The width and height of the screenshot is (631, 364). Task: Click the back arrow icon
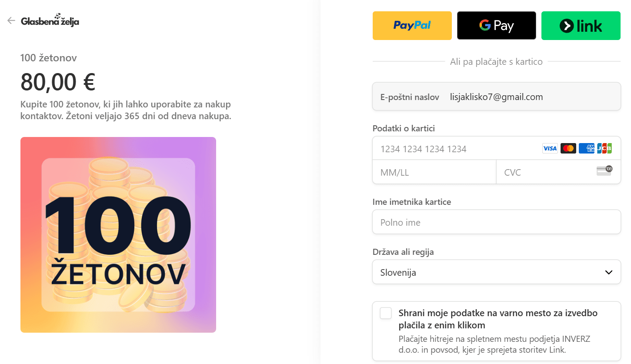11,20
